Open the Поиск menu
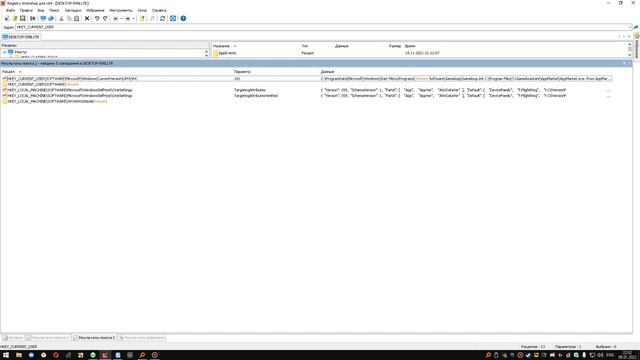Image resolution: width=640 pixels, height=360 pixels. [x=54, y=10]
